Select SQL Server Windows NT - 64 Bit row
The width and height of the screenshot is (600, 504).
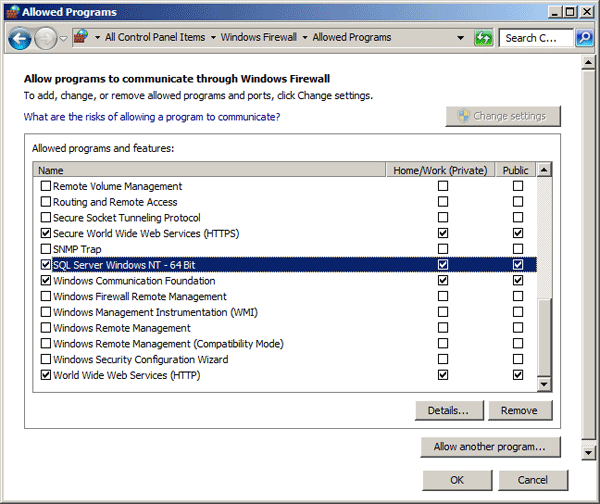coord(285,264)
